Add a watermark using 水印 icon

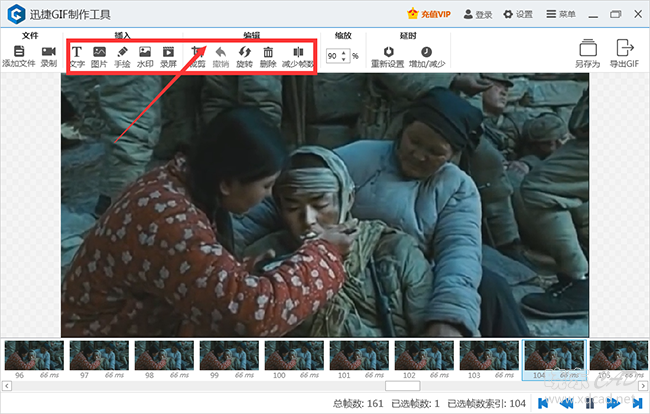point(145,52)
